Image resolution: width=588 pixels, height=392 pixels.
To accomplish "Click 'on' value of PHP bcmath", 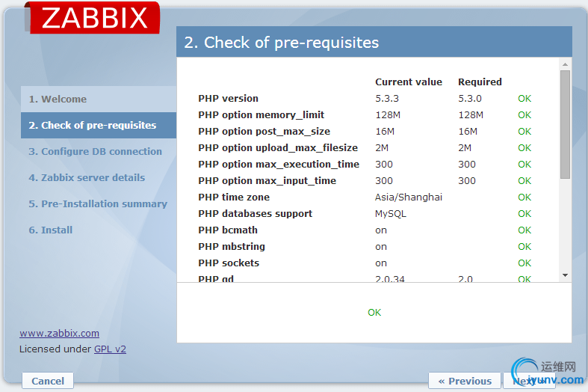I will point(381,230).
